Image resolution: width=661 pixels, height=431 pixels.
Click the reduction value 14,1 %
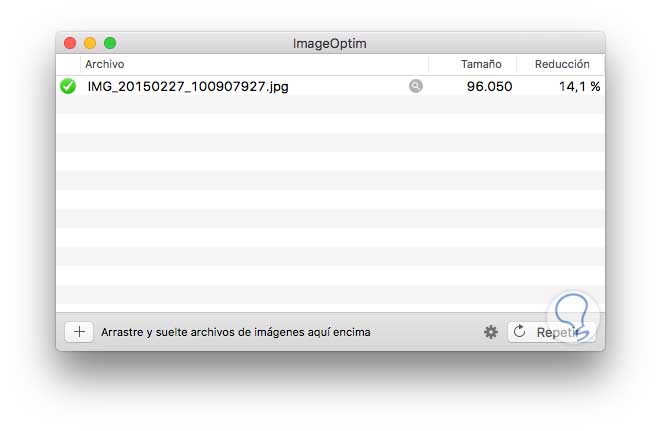click(579, 86)
